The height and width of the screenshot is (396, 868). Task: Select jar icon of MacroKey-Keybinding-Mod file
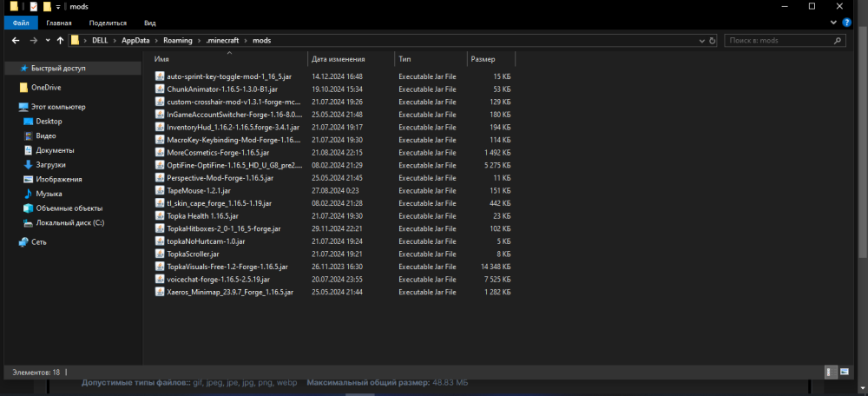[160, 140]
